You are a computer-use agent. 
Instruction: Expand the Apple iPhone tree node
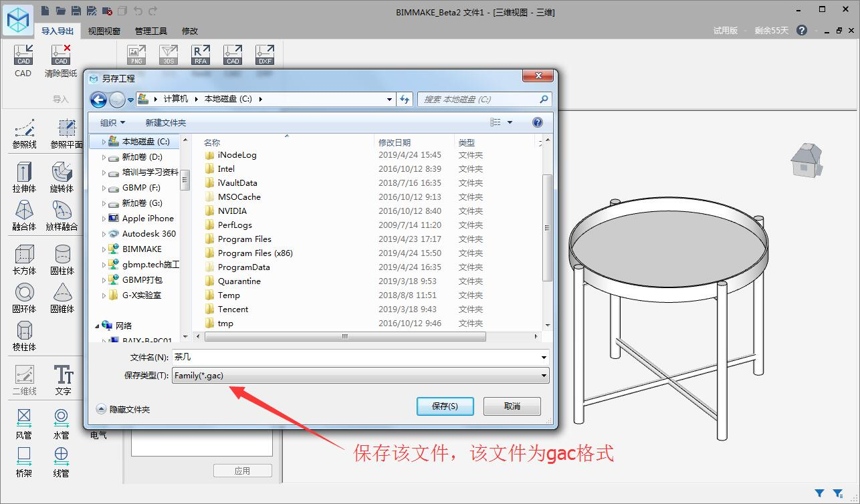coord(104,219)
